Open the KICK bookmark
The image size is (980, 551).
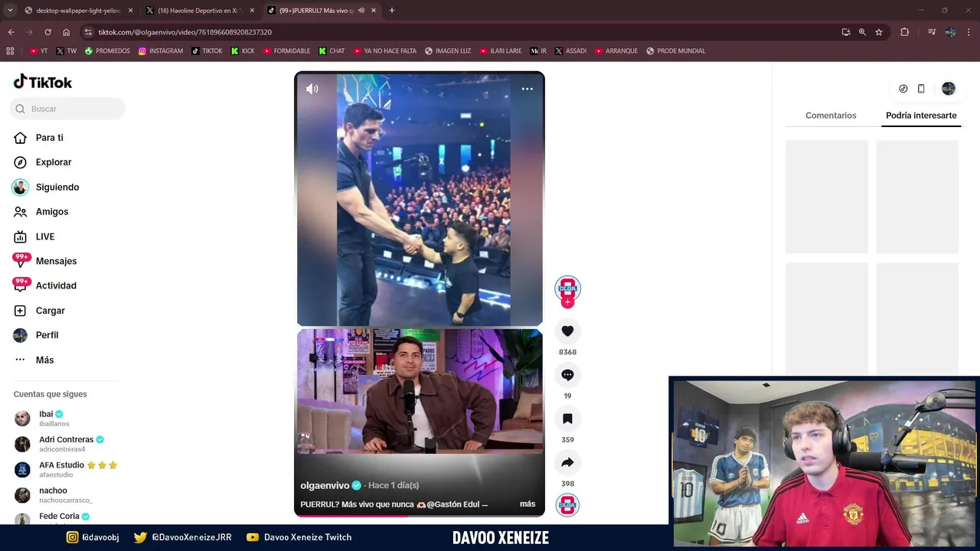point(243,51)
